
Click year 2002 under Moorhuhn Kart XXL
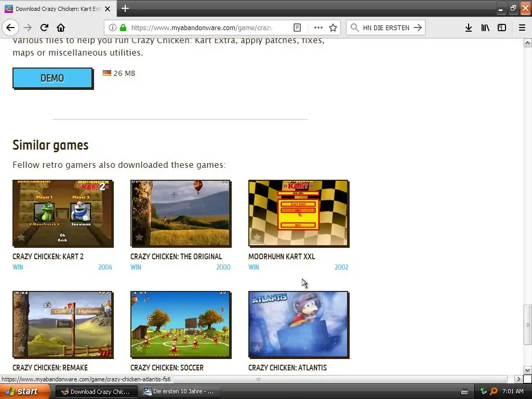[x=341, y=267]
